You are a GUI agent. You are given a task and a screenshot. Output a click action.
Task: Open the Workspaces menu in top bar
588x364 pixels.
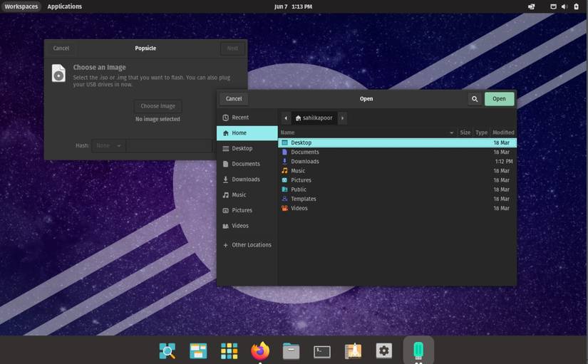[21, 6]
